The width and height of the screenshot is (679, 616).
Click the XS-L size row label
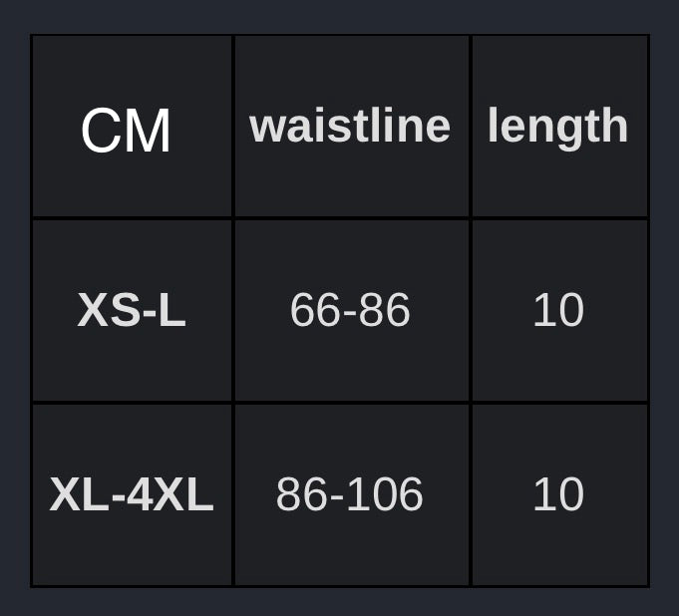coord(132,310)
